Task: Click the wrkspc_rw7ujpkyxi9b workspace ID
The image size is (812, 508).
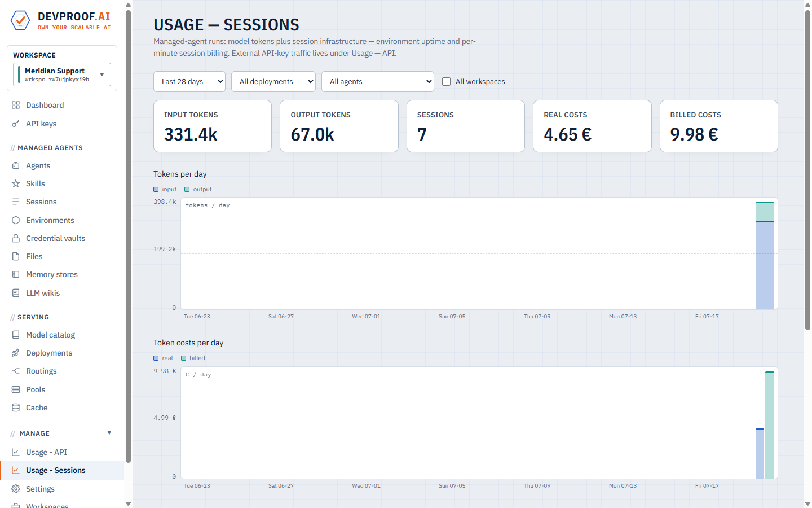Action: [57, 80]
